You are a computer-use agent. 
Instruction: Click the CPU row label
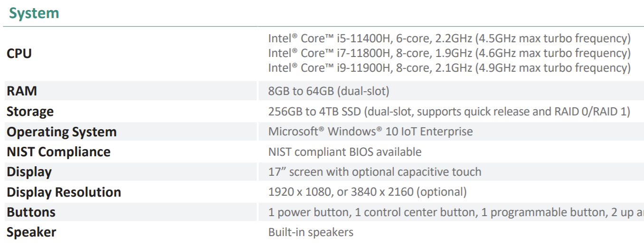[19, 53]
